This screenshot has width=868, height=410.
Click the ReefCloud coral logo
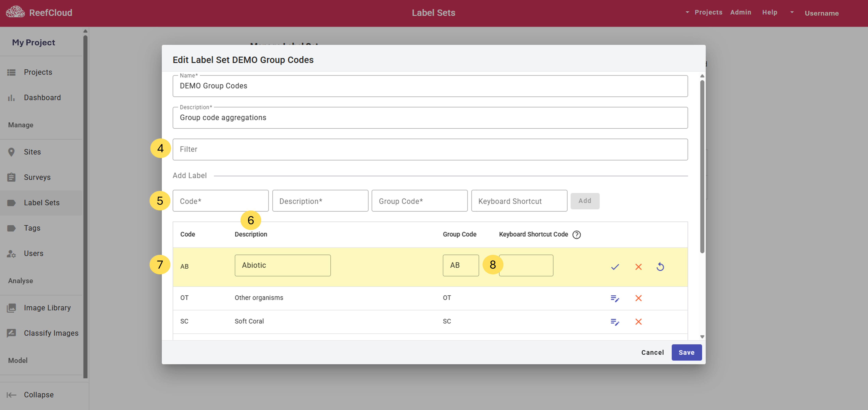click(15, 12)
